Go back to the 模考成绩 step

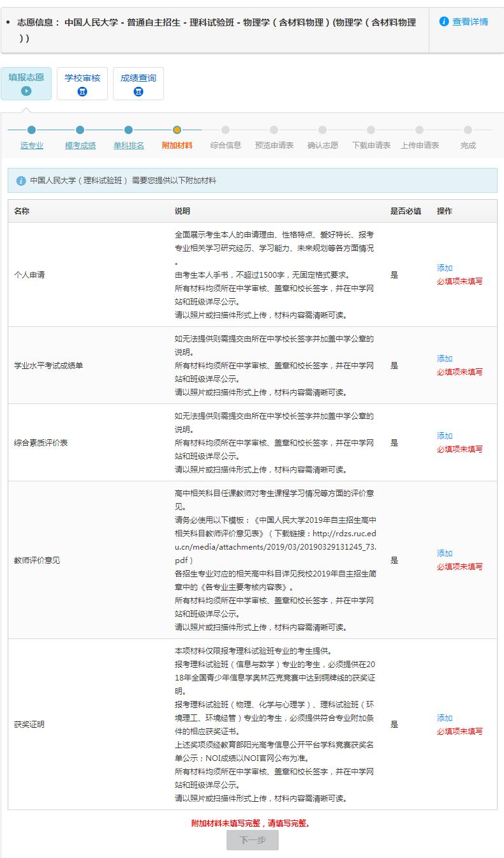pos(80,145)
